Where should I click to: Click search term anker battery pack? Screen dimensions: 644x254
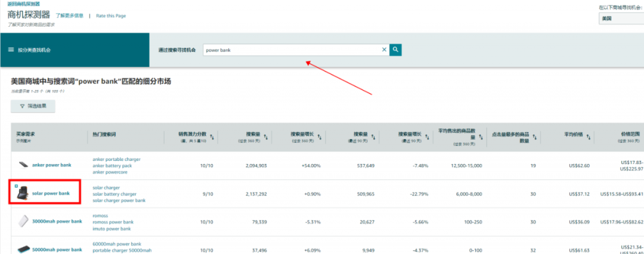[113, 166]
